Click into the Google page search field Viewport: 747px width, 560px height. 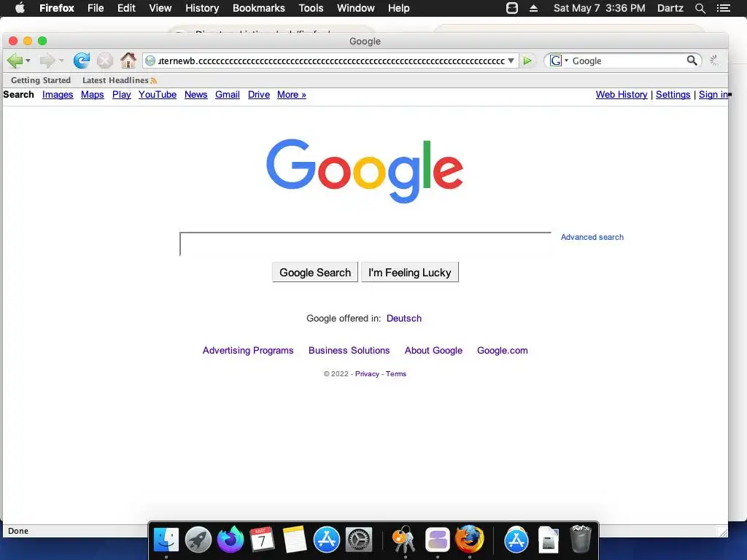[x=365, y=244]
